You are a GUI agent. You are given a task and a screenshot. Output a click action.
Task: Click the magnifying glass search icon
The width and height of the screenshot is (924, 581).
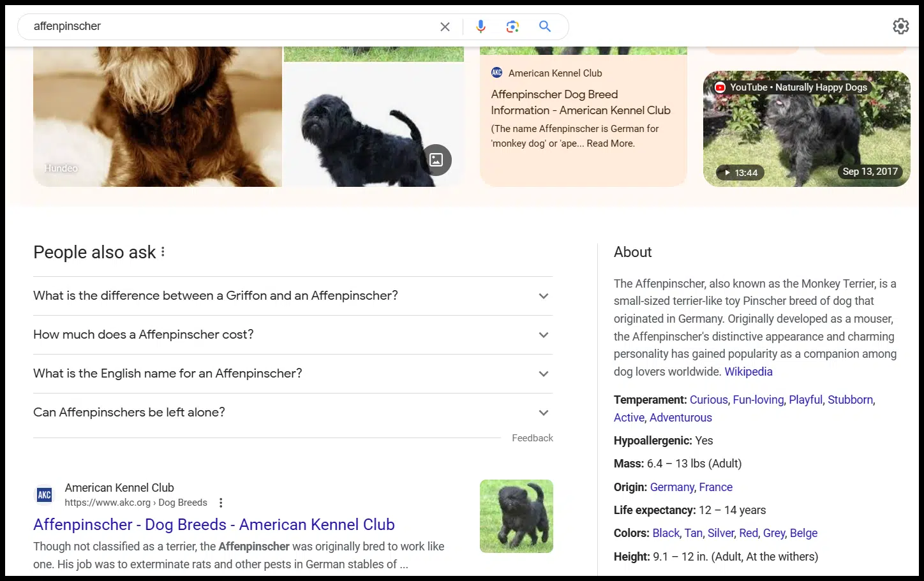point(544,26)
